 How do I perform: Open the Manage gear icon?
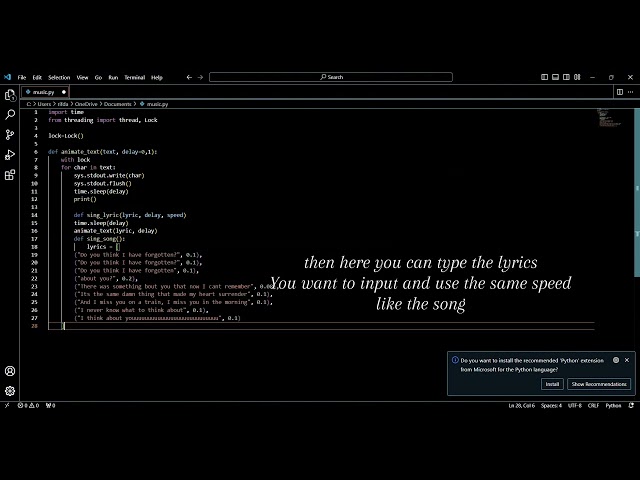(x=10, y=391)
